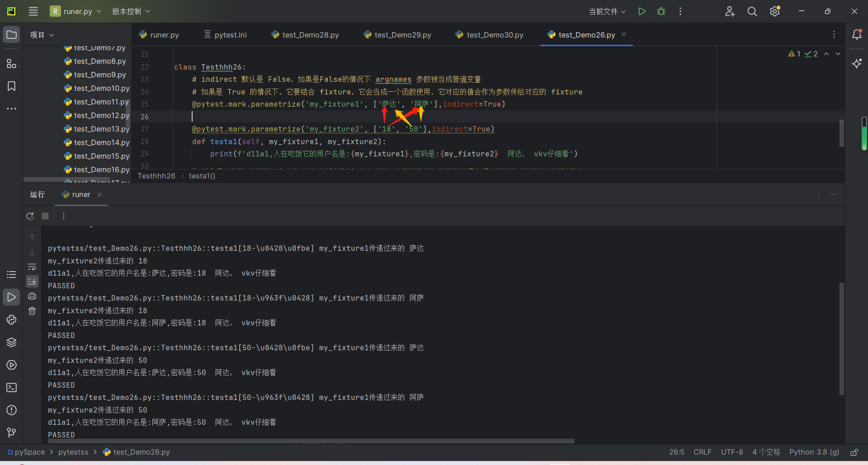Close the runer run tab
868x465 pixels.
99,195
